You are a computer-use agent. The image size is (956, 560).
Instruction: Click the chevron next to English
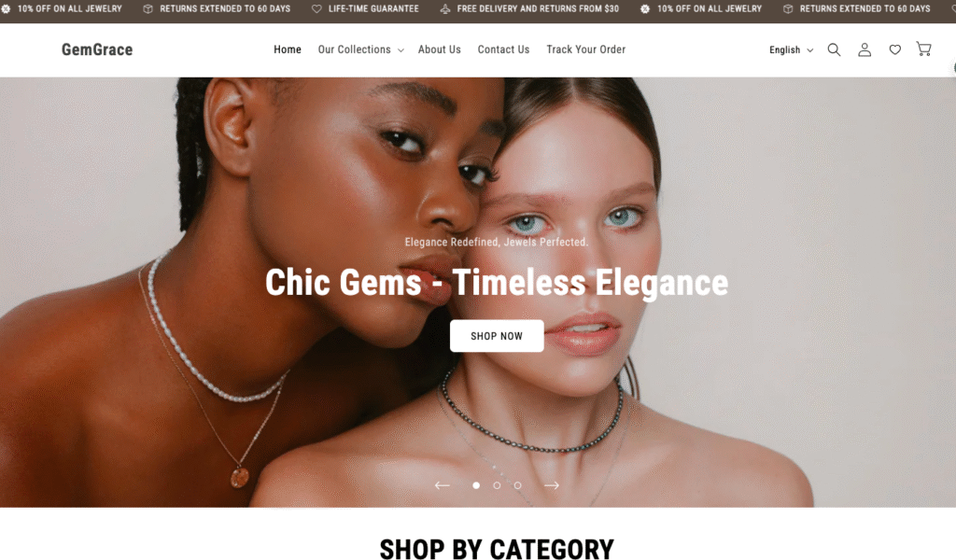[x=809, y=50]
